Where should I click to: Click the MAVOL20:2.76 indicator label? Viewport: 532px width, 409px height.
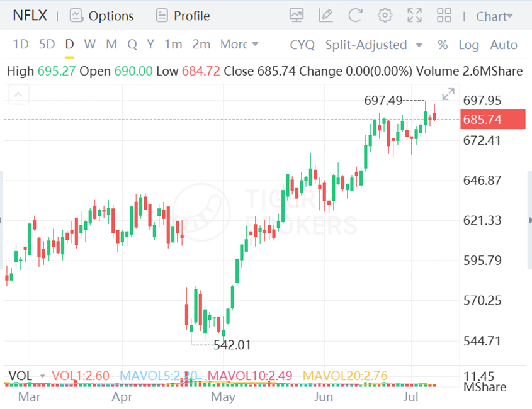pos(345,376)
